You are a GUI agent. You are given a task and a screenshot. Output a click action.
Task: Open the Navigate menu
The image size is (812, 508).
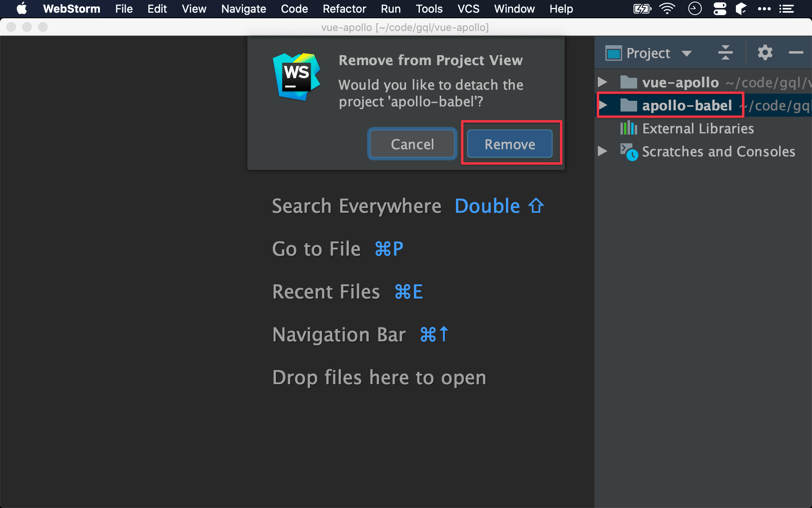pyautogui.click(x=243, y=9)
